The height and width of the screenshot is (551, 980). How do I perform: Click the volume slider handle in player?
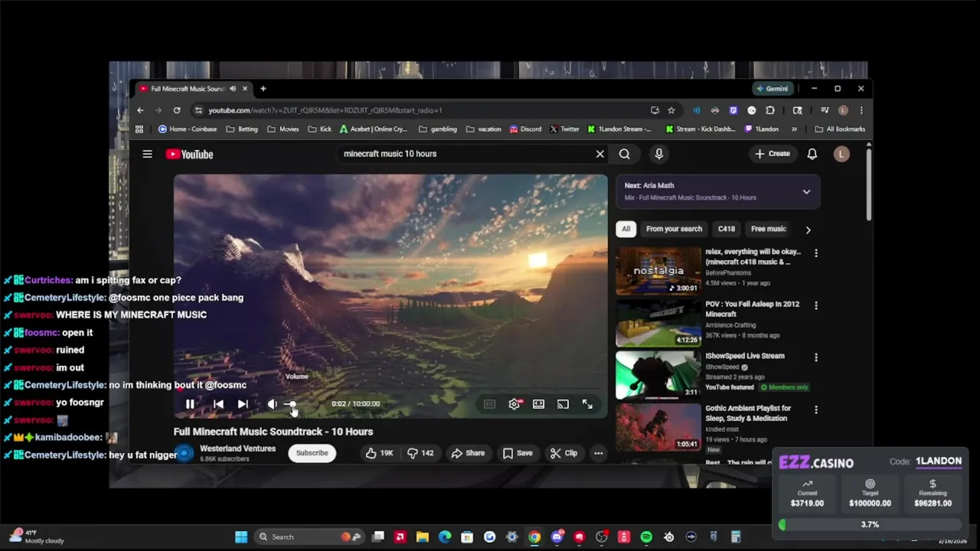[291, 404]
